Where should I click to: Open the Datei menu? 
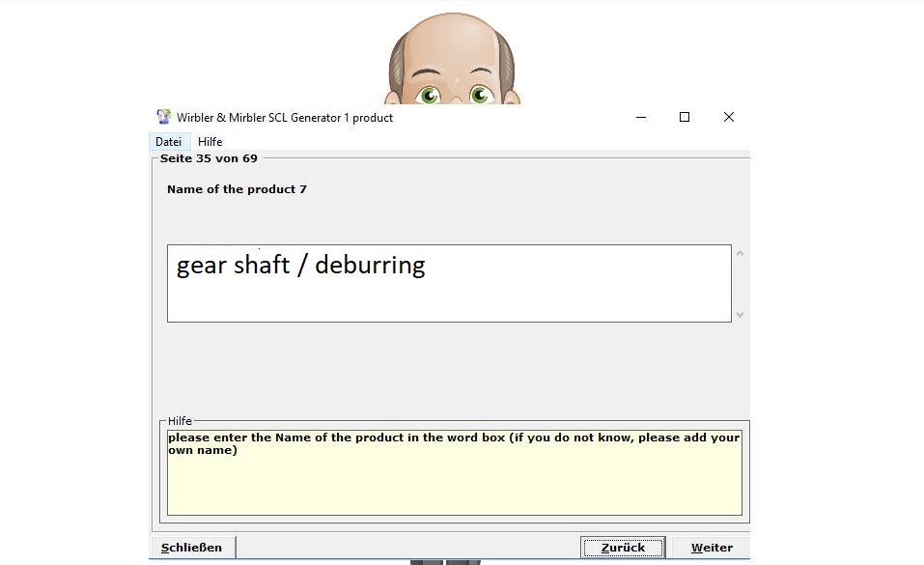169,142
